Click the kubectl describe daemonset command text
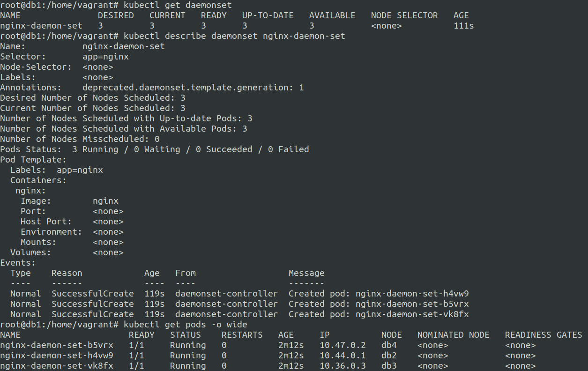The height and width of the screenshot is (371, 588). tap(234, 36)
